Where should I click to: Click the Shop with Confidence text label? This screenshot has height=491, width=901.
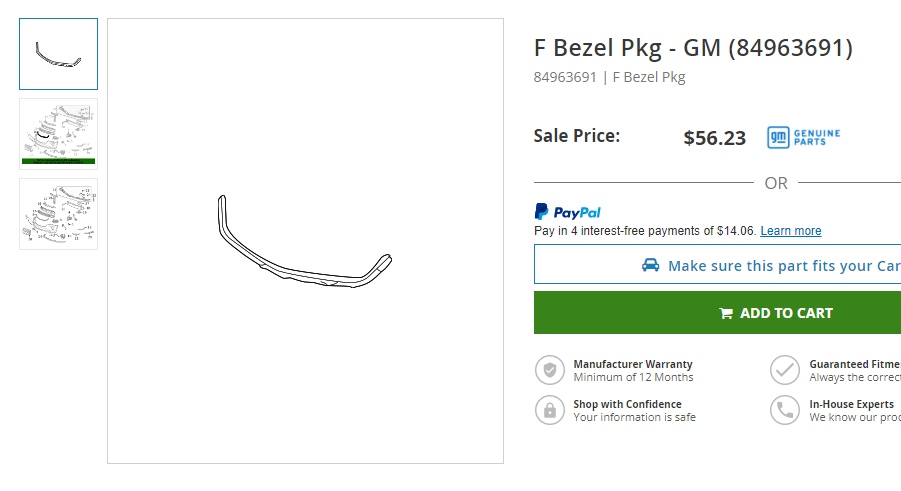627,404
